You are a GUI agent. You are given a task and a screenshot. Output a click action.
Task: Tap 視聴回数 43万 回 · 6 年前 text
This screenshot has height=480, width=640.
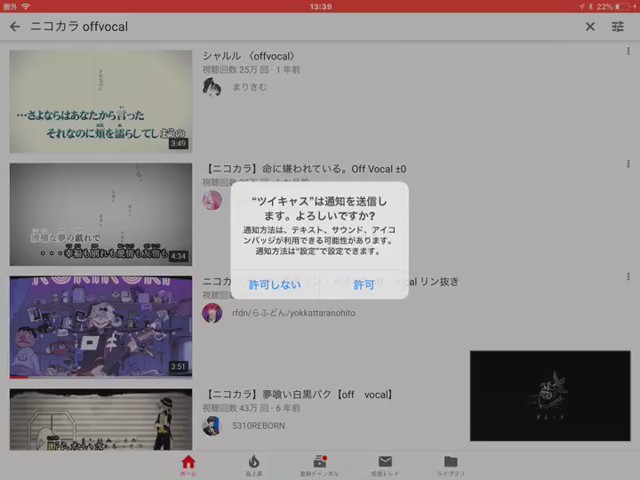click(x=251, y=408)
